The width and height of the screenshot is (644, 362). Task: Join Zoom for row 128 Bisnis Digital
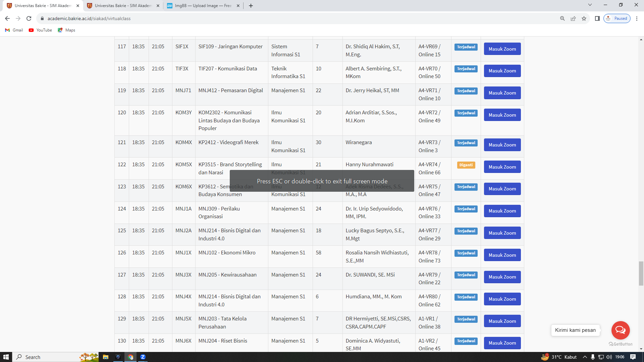[x=502, y=299]
